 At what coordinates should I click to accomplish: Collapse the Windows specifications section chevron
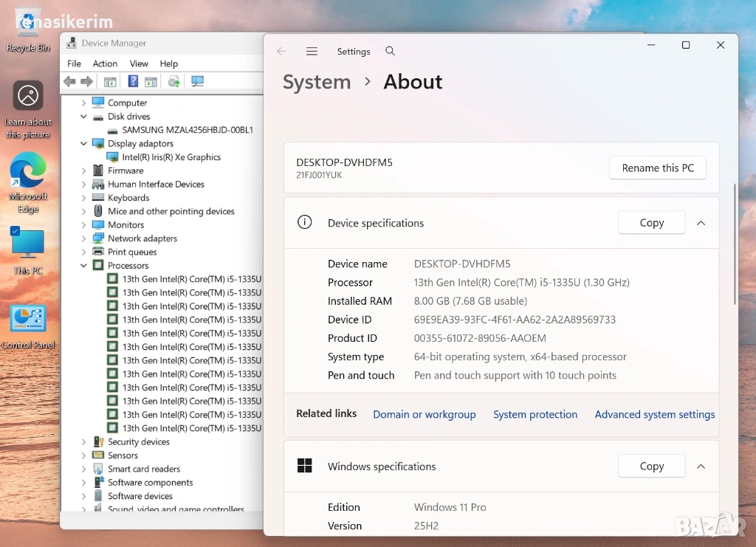(x=701, y=467)
